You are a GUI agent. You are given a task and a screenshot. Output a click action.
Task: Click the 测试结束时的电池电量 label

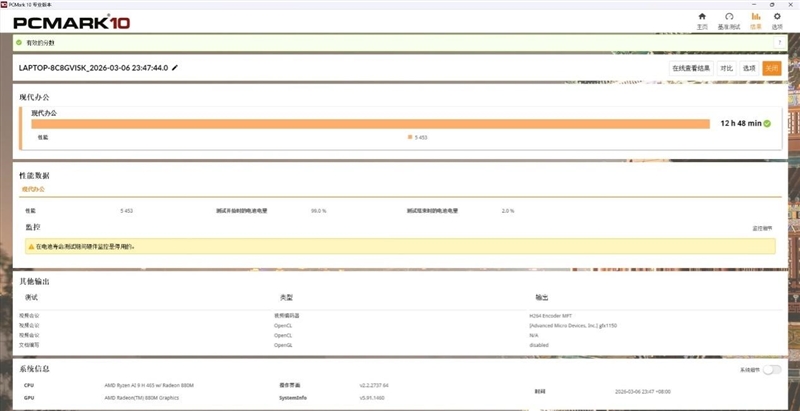click(x=432, y=211)
